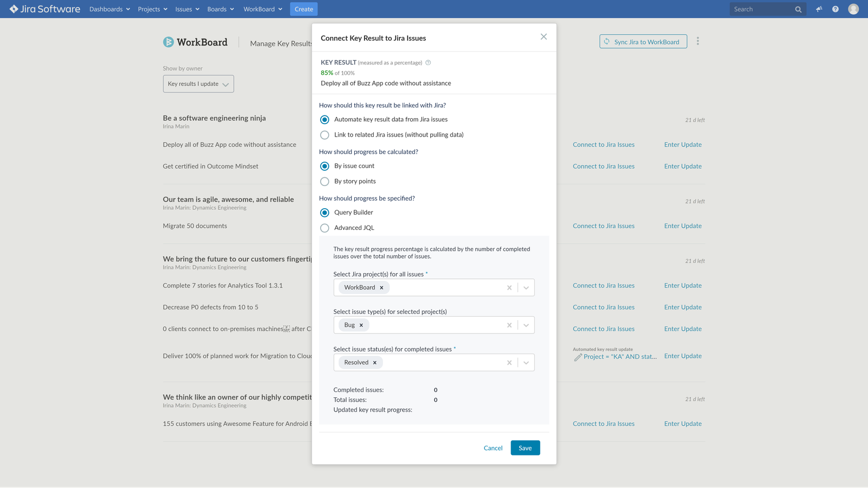This screenshot has width=868, height=488.
Task: Save the Jira connection settings
Action: point(525,448)
